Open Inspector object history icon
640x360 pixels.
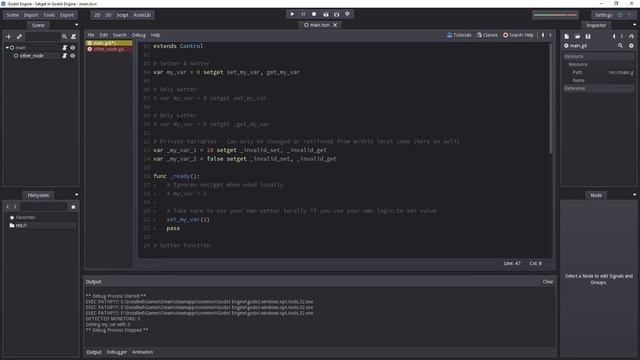(631, 36)
